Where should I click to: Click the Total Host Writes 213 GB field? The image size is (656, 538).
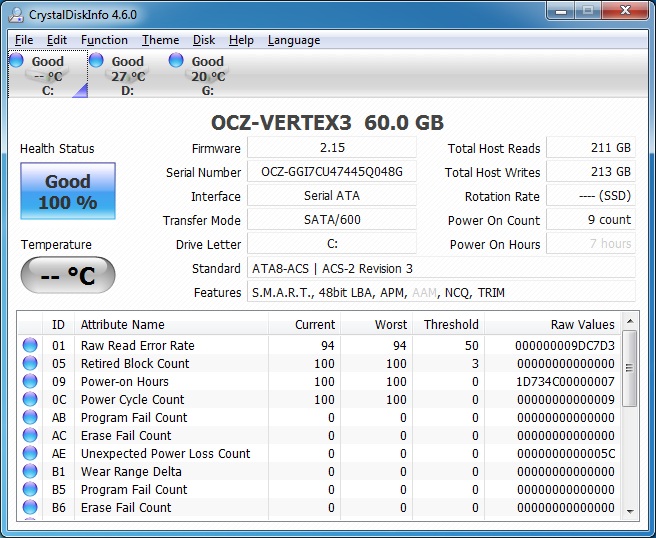point(591,172)
